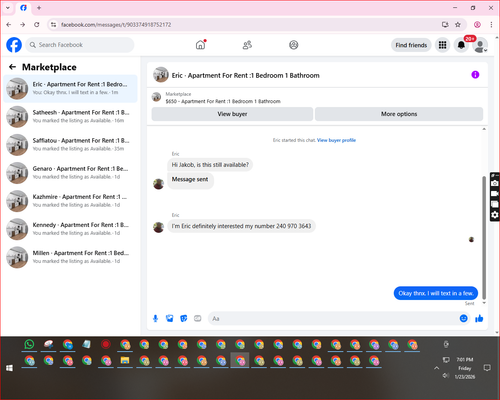Click the blue 'Okay thnx' sent message

point(436,293)
